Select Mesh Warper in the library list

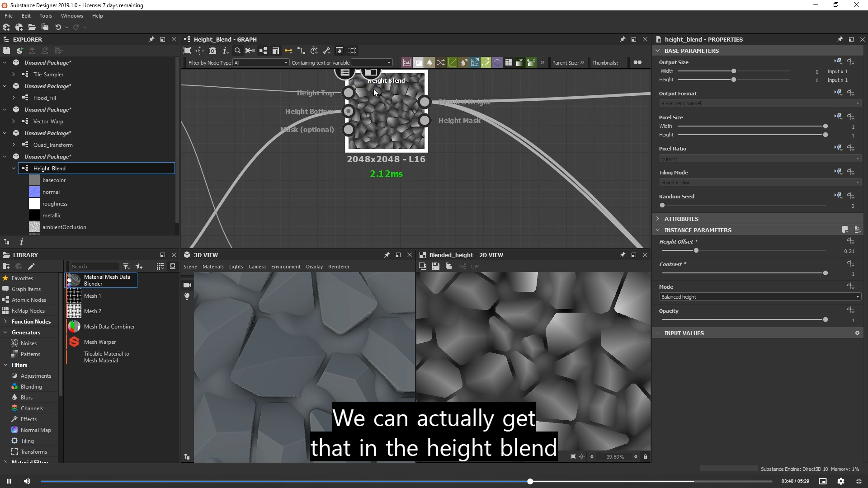pos(100,342)
